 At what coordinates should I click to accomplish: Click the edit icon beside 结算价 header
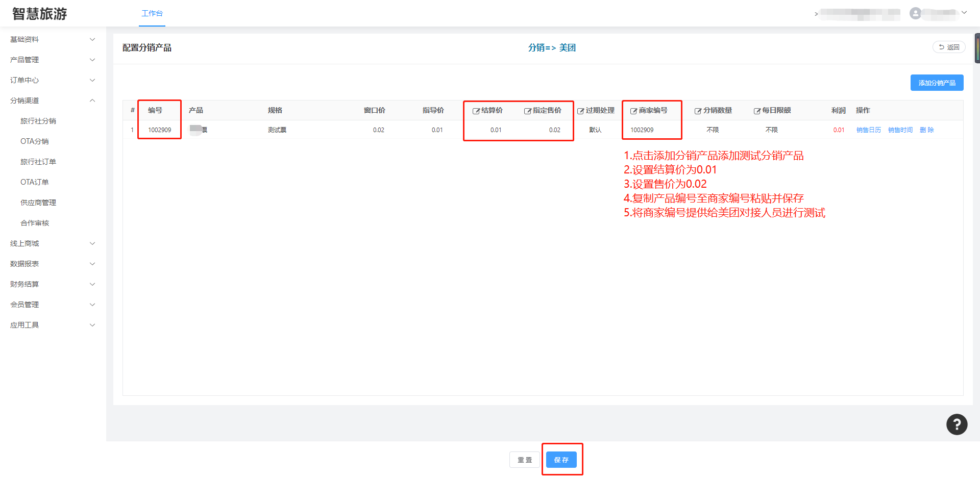pyautogui.click(x=476, y=111)
